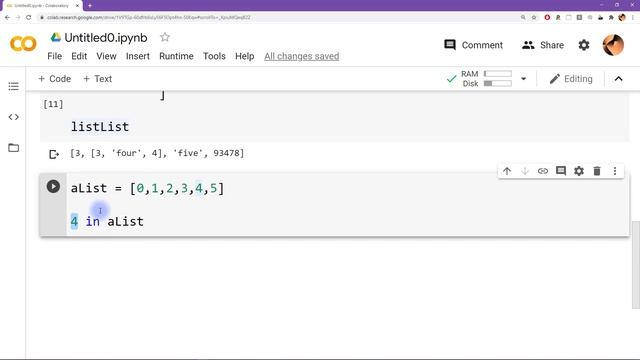Click the output toggle icon of listList cell
This screenshot has width=640, height=360.
click(54, 154)
